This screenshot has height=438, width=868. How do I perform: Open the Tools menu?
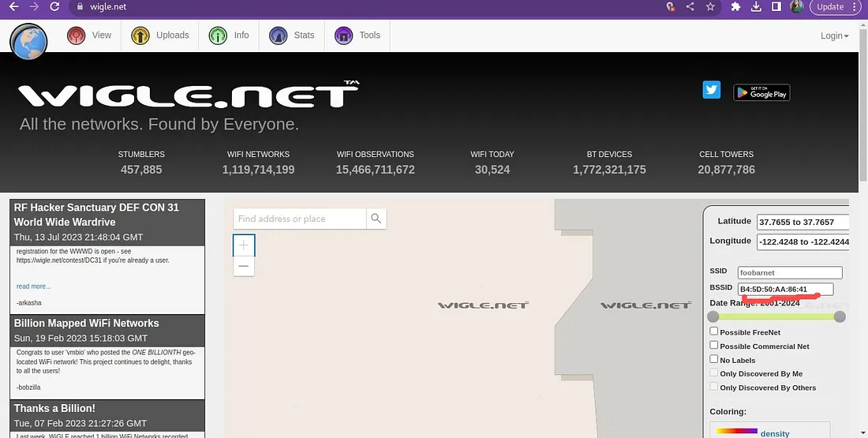[357, 36]
